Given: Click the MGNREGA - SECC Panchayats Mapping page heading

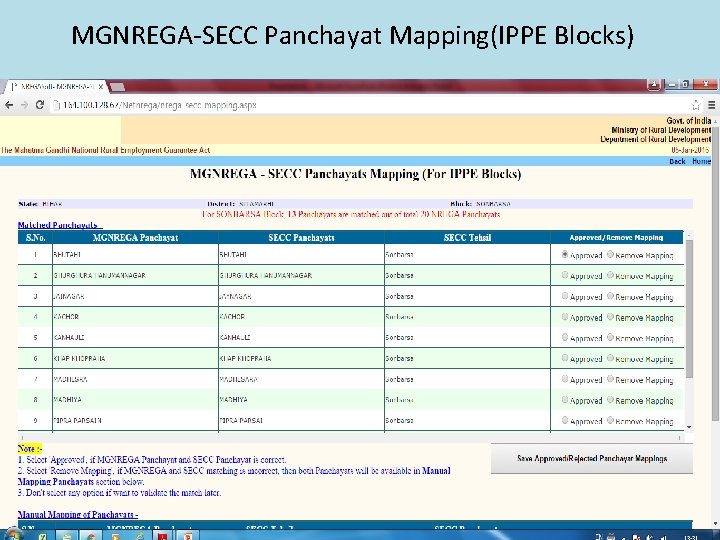Looking at the screenshot, I should coord(355,174).
